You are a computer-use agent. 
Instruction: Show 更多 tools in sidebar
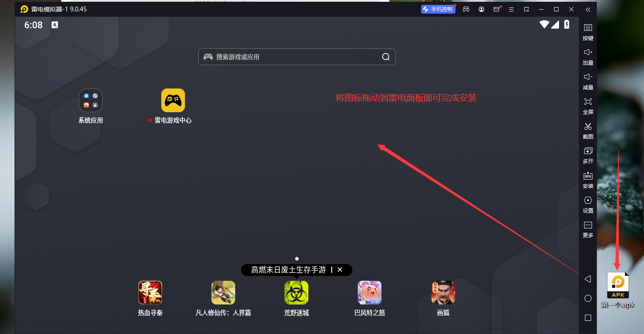(588, 229)
